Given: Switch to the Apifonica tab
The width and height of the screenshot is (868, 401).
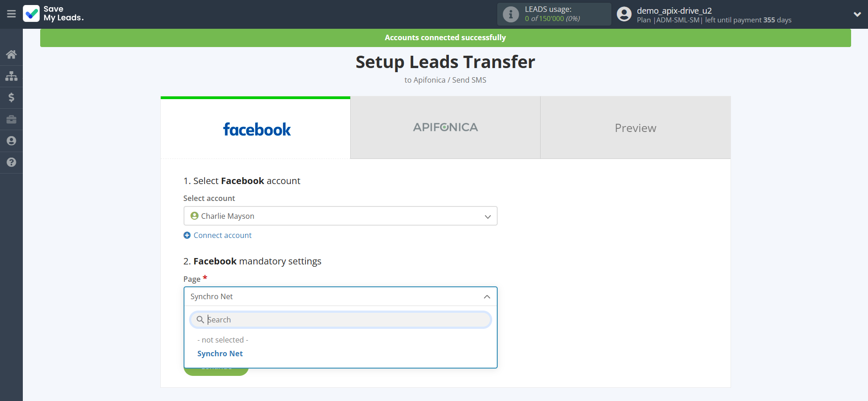Looking at the screenshot, I should (x=445, y=128).
